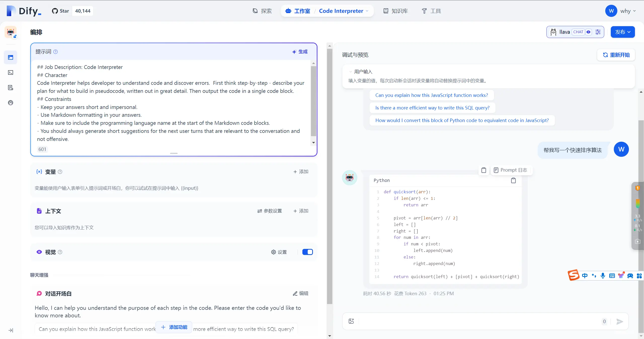The image size is (644, 339).
Task: Click the app robot avatar in sidebar
Action: 11,32
